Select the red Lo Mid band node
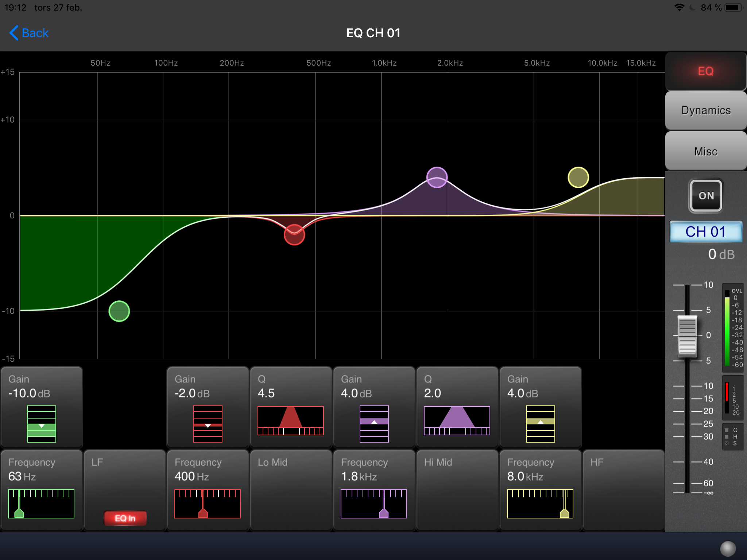The image size is (747, 560). 294,234
